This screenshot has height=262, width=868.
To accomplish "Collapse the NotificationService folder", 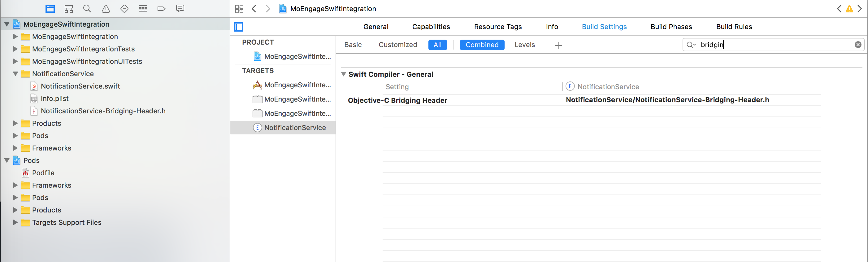I will [15, 74].
